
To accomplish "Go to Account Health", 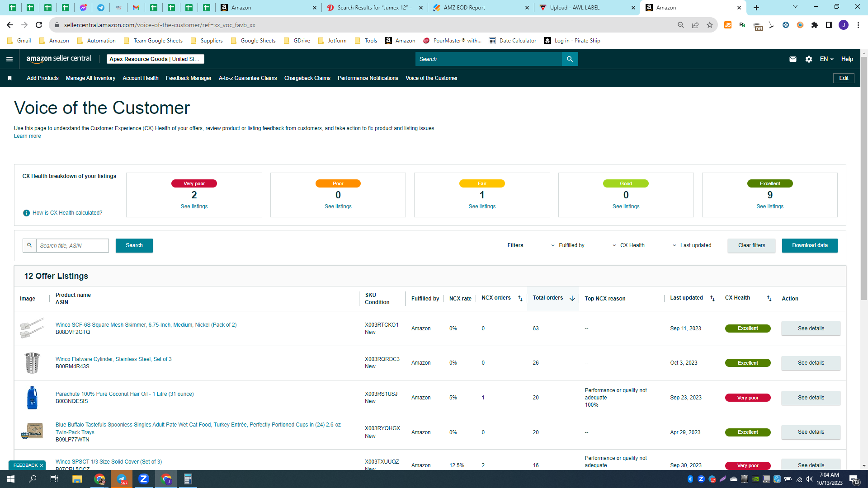I will pyautogui.click(x=141, y=78).
